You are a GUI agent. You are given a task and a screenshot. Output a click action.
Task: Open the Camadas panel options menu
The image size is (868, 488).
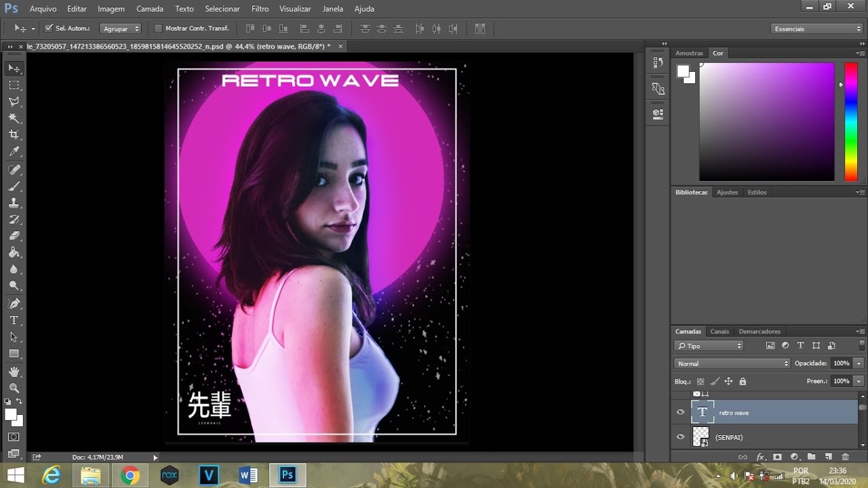[x=861, y=331]
